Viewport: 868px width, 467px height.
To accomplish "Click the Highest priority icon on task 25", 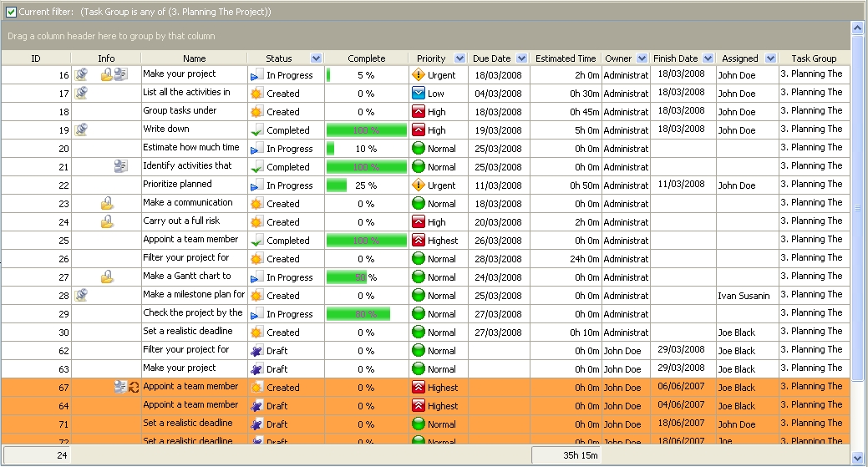I will coord(419,241).
